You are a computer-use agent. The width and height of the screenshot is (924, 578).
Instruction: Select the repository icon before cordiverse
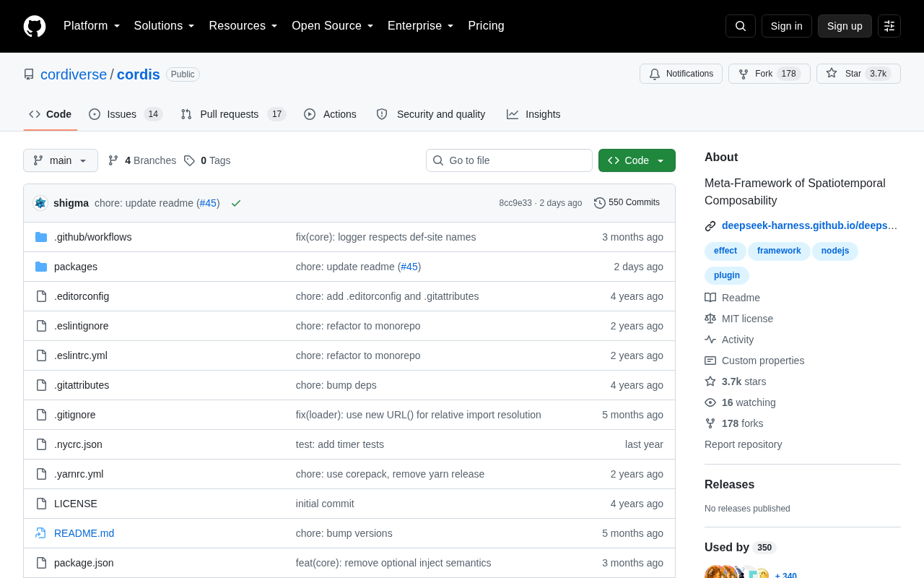(29, 74)
